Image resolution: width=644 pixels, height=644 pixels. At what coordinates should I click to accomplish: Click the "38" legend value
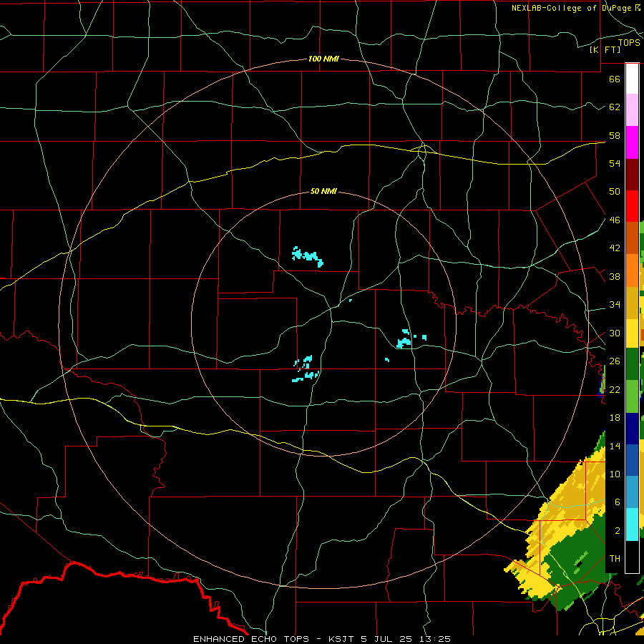615,277
